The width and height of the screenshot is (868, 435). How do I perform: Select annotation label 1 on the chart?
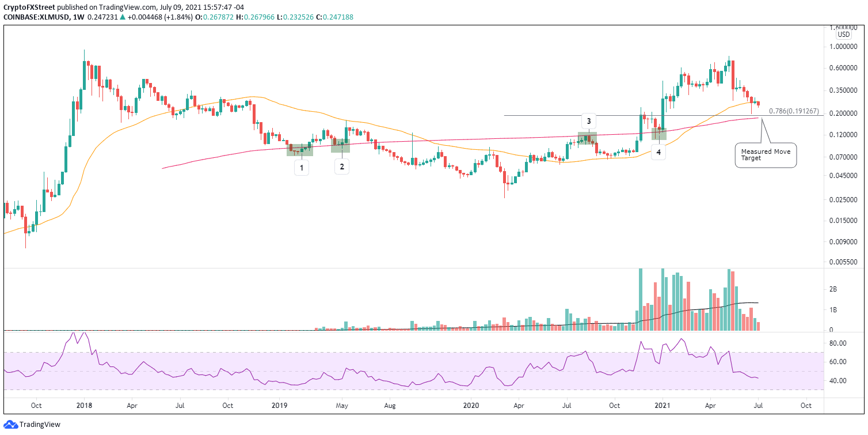pos(302,167)
